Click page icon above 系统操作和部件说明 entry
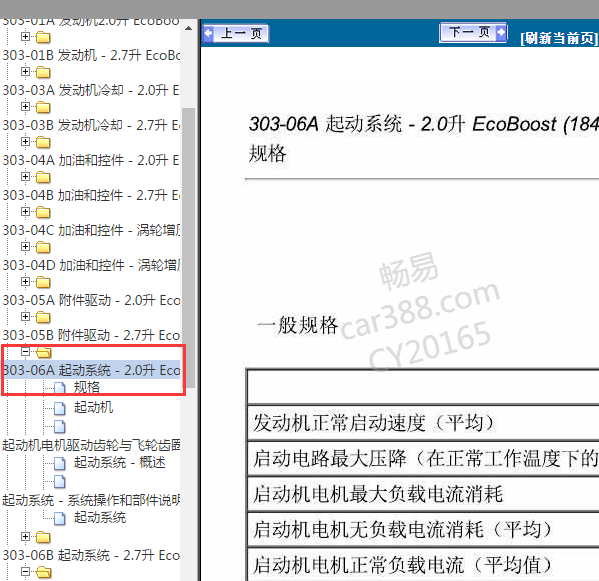The image size is (599, 581). pos(60,482)
